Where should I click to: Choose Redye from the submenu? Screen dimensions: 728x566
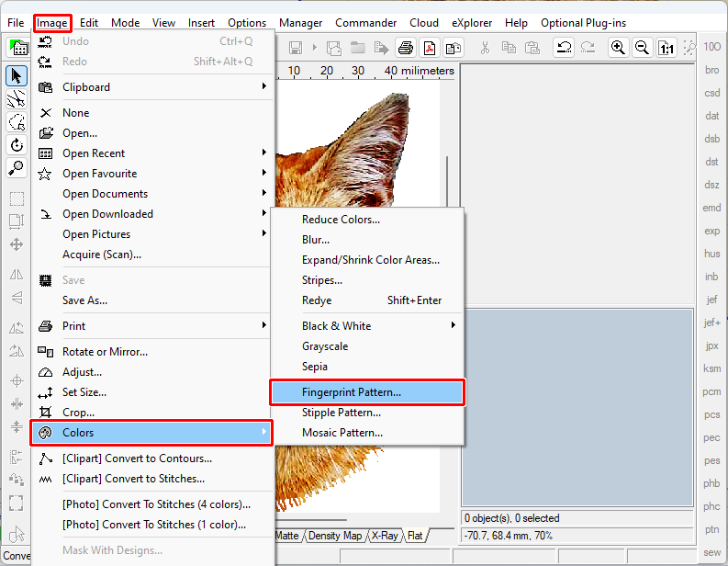pos(367,300)
